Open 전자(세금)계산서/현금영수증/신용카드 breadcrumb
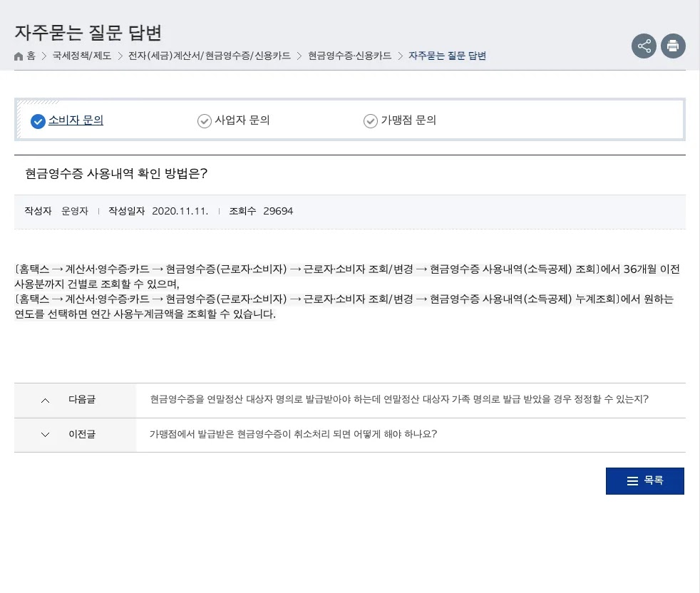 coord(209,56)
